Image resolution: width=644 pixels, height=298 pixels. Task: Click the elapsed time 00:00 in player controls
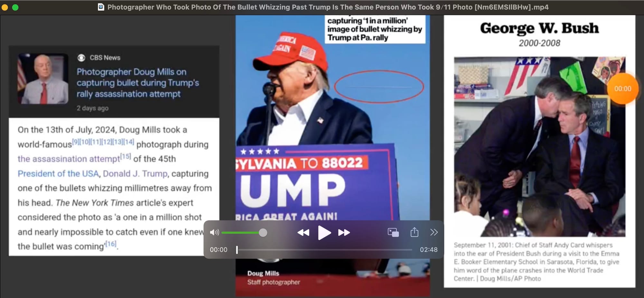(219, 250)
